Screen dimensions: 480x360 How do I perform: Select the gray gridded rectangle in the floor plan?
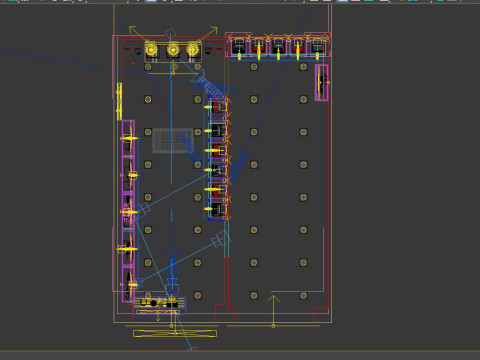pyautogui.click(x=173, y=141)
